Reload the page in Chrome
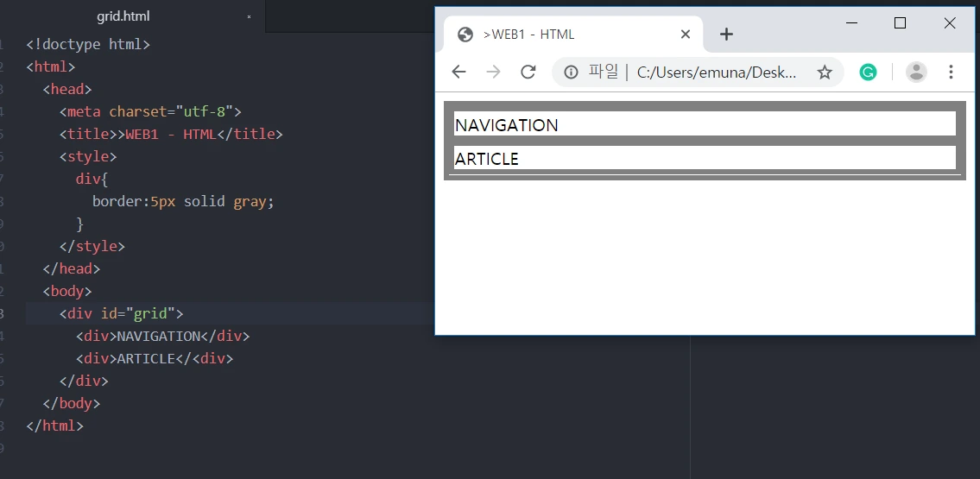 pyautogui.click(x=528, y=72)
